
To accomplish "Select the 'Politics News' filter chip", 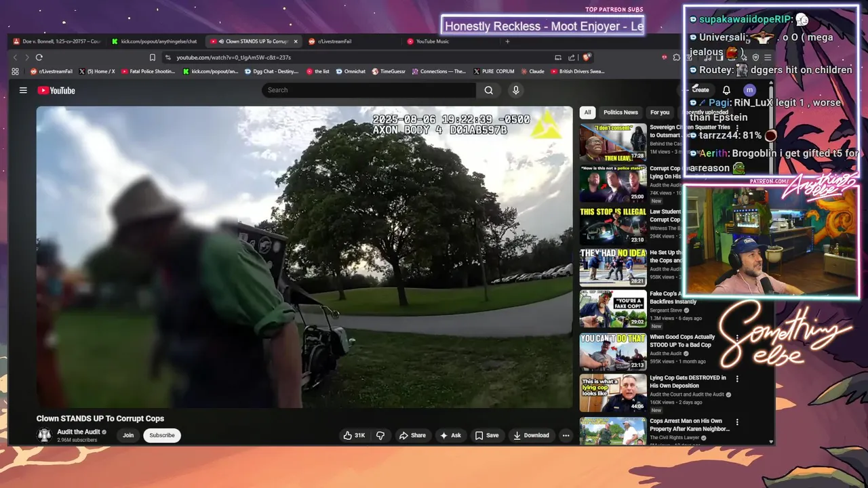I will click(x=620, y=112).
